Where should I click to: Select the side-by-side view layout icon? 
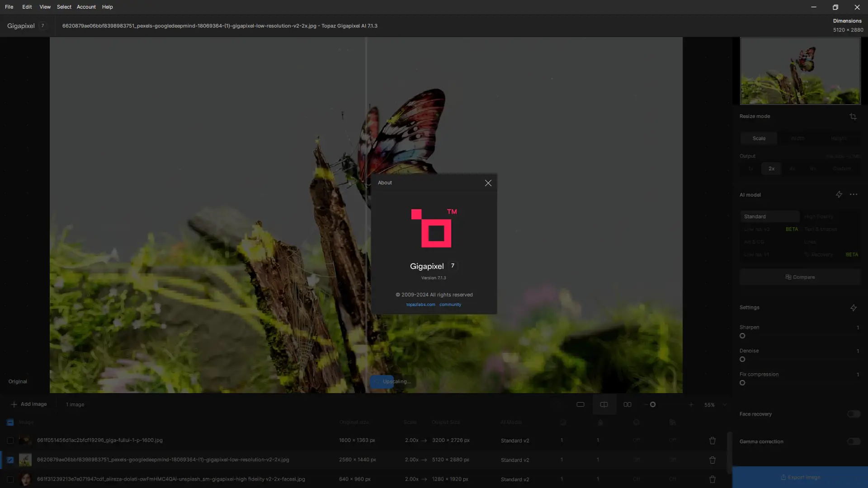[627, 404]
